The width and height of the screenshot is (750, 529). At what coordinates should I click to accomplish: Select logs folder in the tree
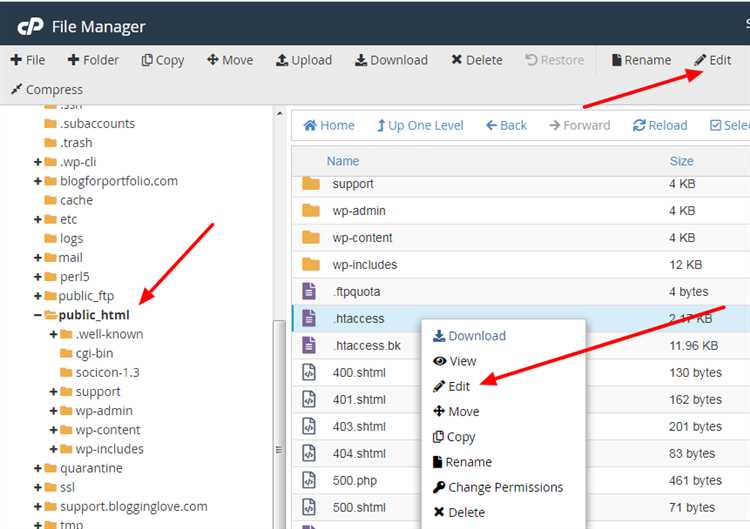point(71,238)
